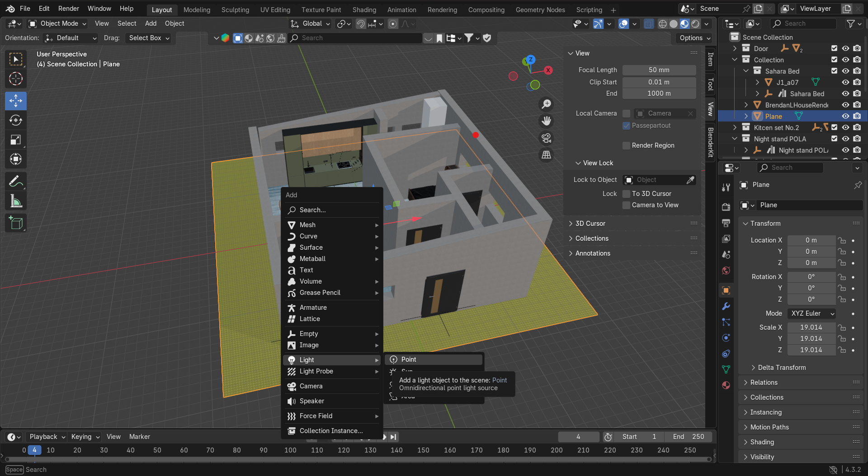Expand the Delta Transform section

pos(782,368)
